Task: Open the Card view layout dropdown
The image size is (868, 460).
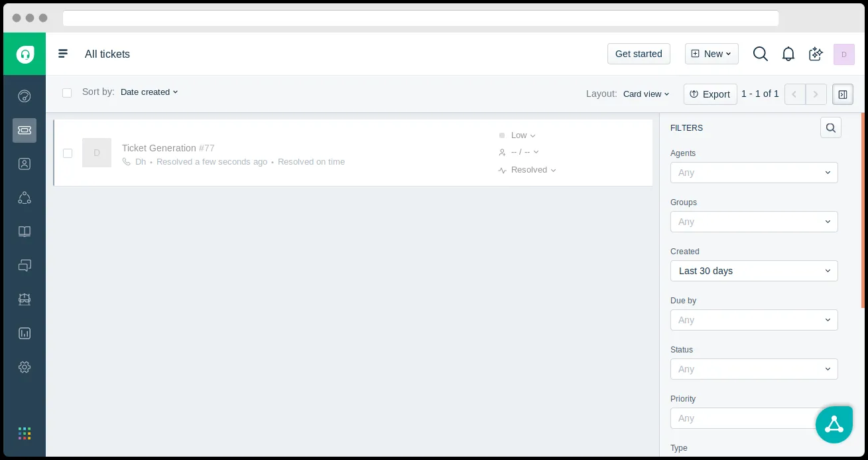Action: (x=647, y=94)
